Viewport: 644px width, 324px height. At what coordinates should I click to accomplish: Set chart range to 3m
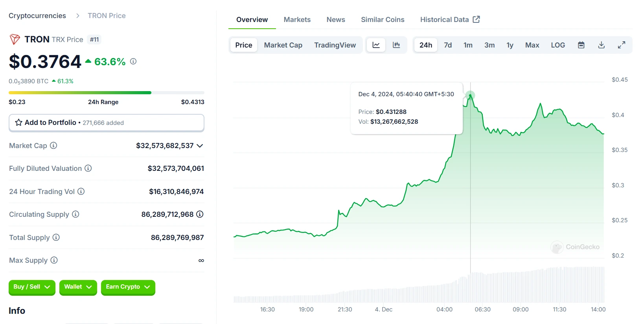[x=489, y=45]
